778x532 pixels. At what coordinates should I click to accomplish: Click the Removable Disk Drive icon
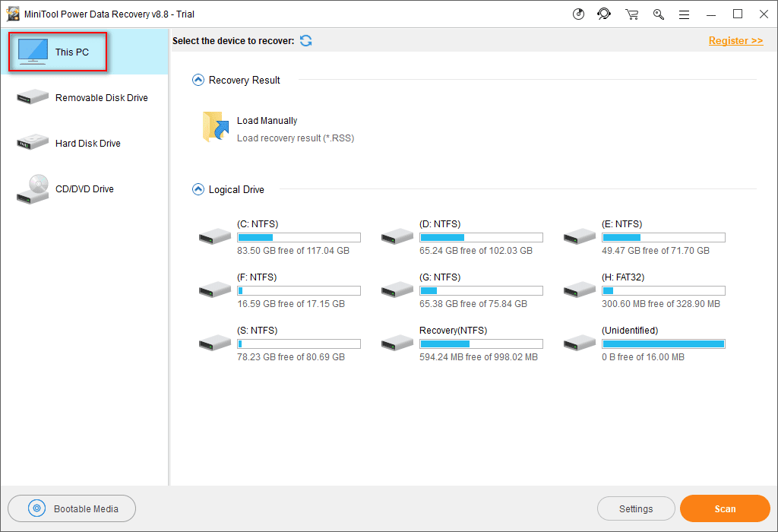coord(33,97)
